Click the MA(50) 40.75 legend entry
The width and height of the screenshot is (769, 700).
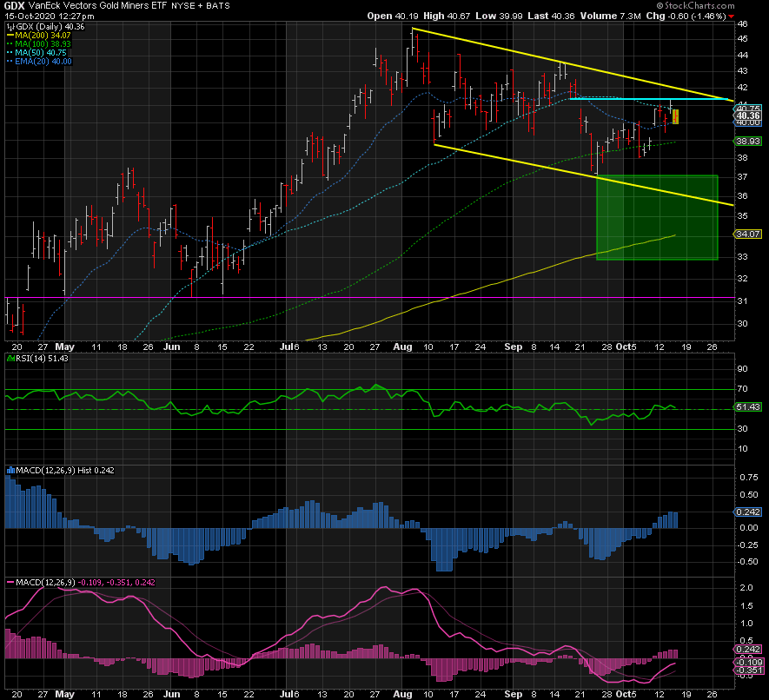[x=36, y=53]
